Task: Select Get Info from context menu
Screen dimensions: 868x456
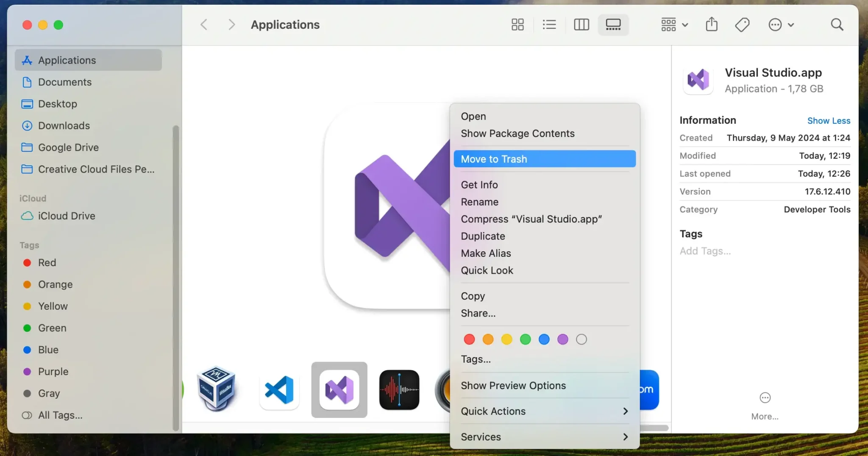Action: click(545, 185)
